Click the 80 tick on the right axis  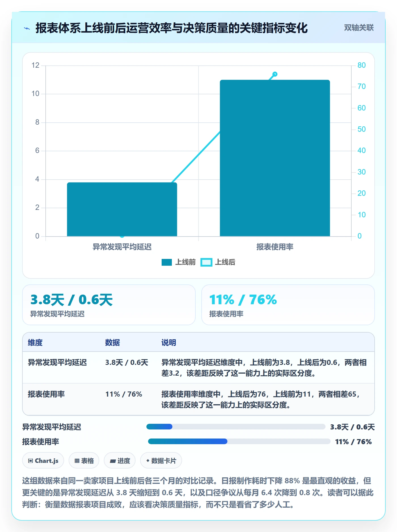pyautogui.click(x=362, y=65)
